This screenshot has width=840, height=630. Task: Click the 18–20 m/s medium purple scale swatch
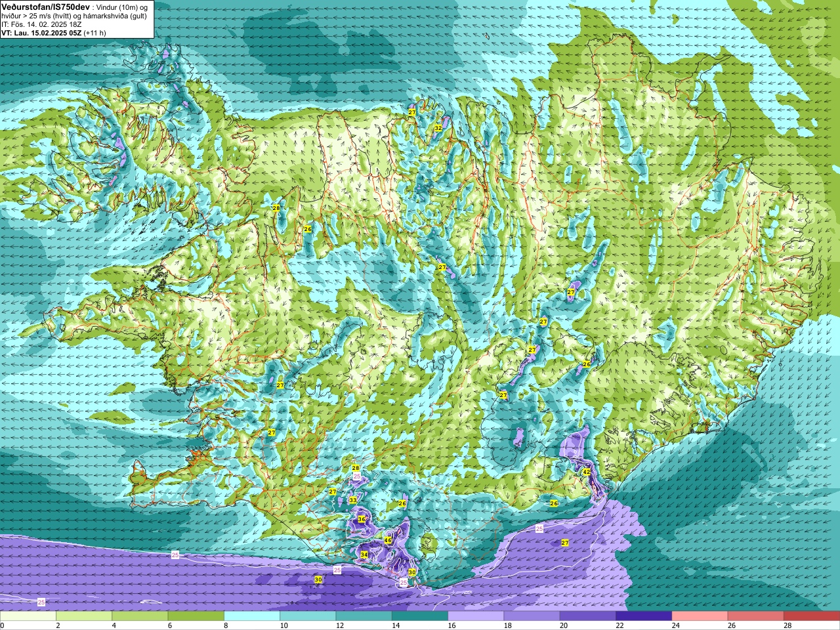tap(532, 616)
